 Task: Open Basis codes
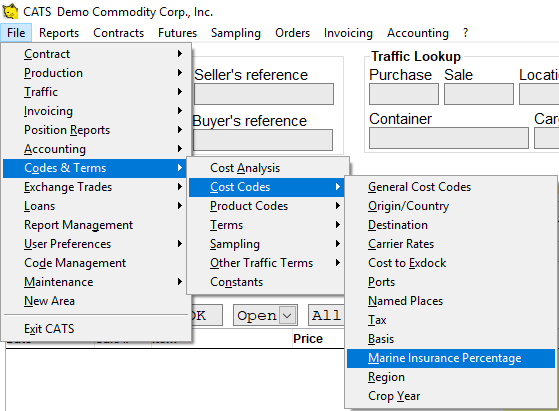coord(451,339)
